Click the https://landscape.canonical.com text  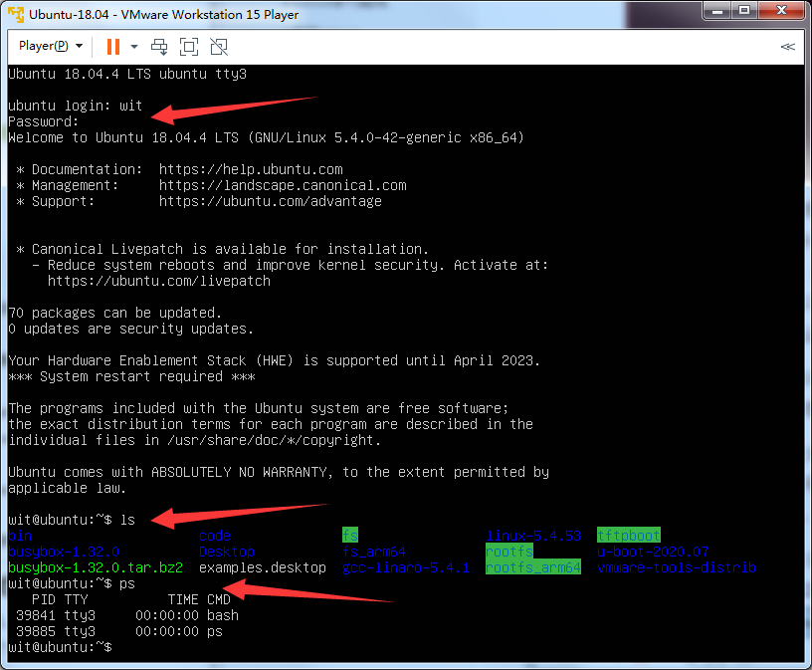(283, 185)
